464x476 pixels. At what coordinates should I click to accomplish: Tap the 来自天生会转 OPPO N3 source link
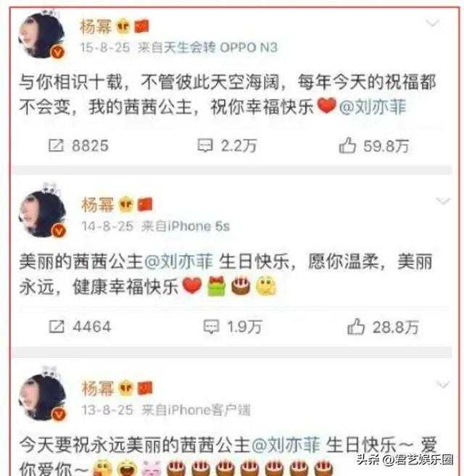coord(207,48)
